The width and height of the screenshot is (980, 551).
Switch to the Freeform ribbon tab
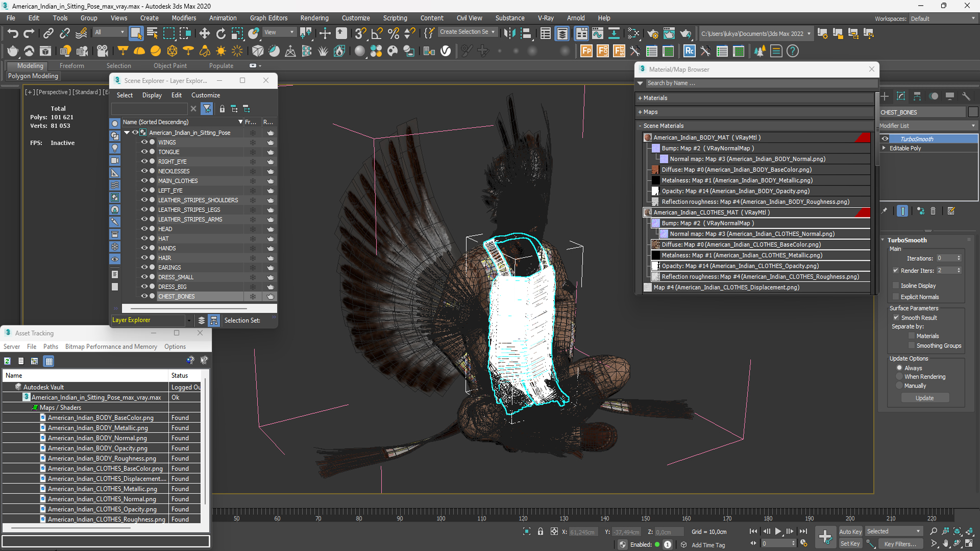click(71, 66)
